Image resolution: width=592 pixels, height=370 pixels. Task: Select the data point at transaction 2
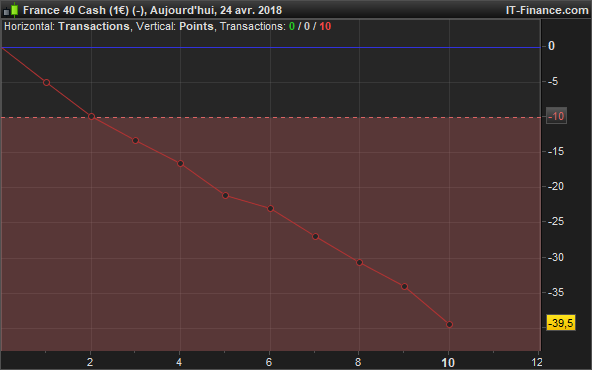(91, 117)
